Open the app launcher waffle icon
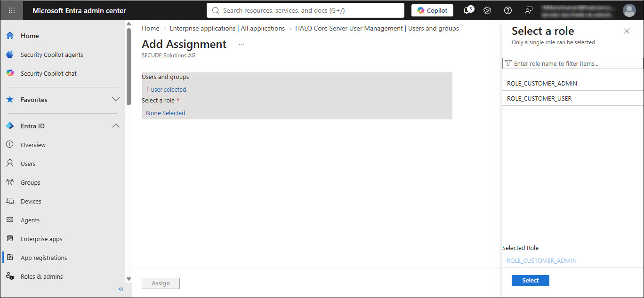This screenshot has width=644, height=298. (x=12, y=10)
